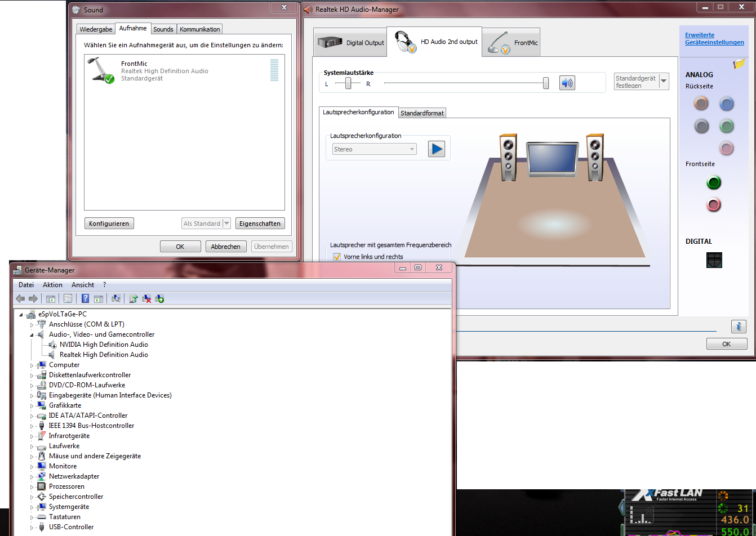756x536 pixels.
Task: Select pink front panel audio jack
Action: (714, 204)
